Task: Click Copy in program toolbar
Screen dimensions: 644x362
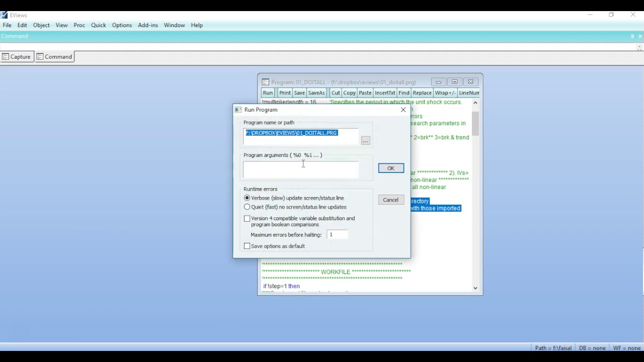Action: (x=350, y=93)
